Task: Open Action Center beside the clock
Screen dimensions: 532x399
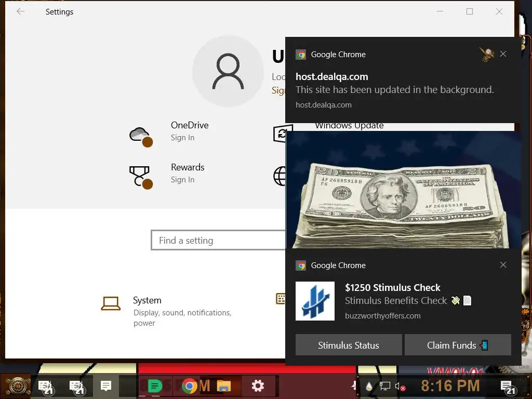Action: (x=508, y=387)
